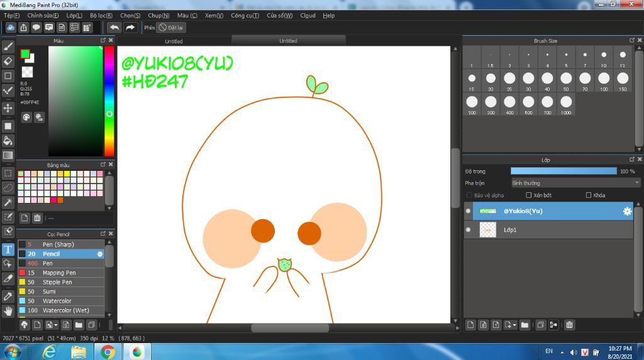Click the share/export icon in top toolbar
644x360 pixels.
click(23, 28)
